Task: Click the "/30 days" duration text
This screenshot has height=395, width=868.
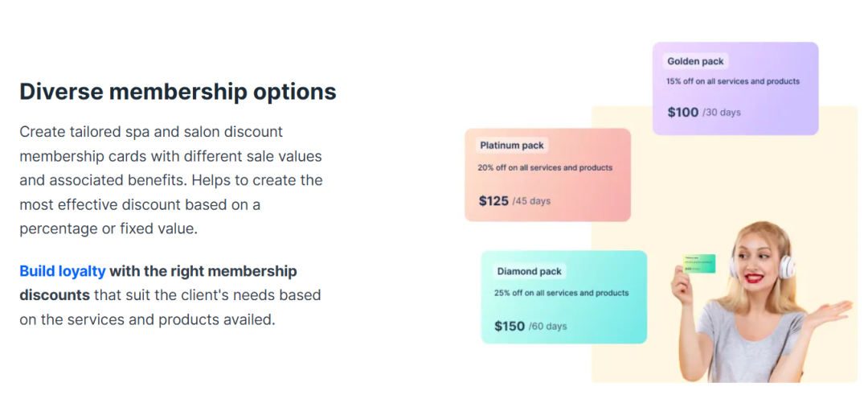Action: (x=722, y=113)
